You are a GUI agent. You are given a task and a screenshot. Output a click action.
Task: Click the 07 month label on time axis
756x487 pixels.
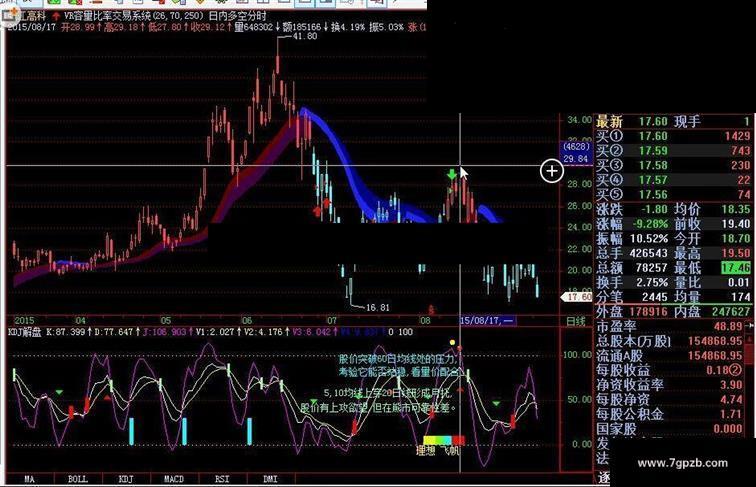[x=332, y=321]
